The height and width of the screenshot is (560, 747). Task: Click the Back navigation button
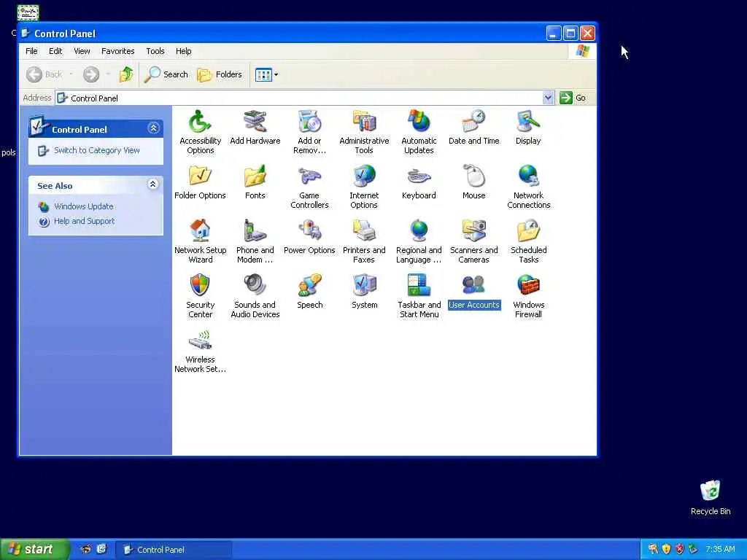44,74
